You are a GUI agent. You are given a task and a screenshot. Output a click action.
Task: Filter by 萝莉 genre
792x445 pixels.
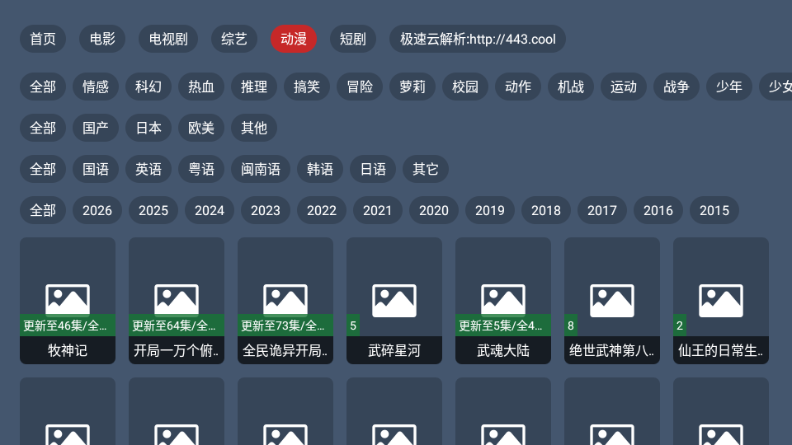coord(412,87)
